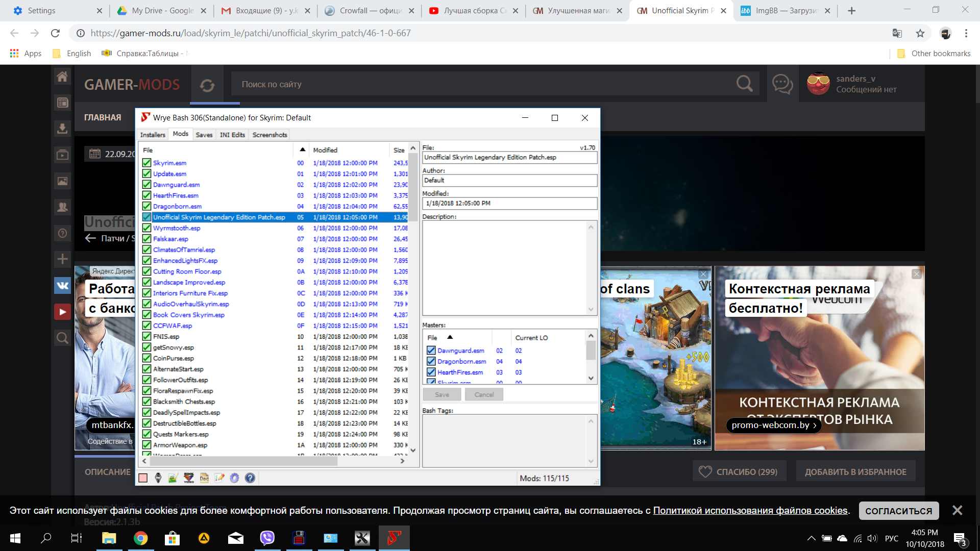
Task: Uncheck Skyrim.esm in the mod list
Action: tap(146, 163)
